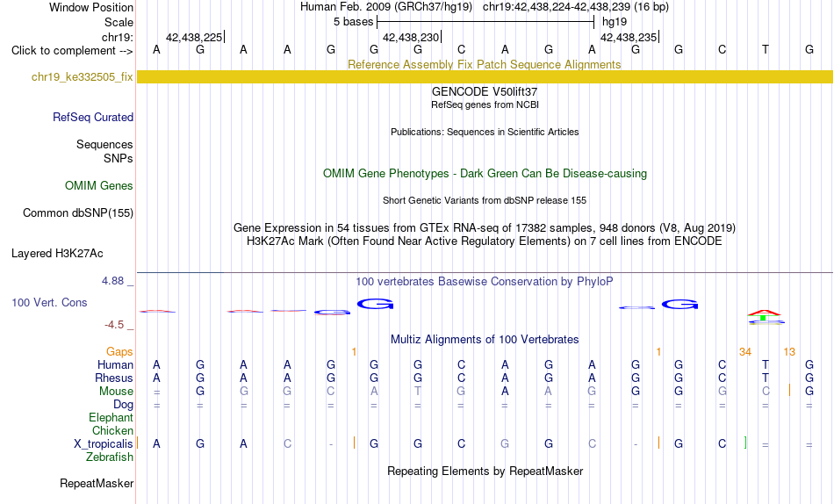Click the H3K27Ac Mark ENCODE track title
834x504 pixels.
485,241
